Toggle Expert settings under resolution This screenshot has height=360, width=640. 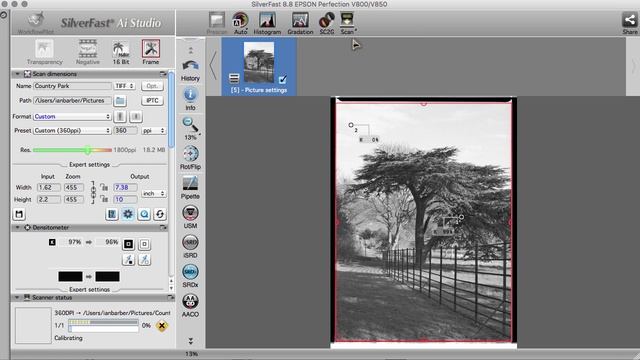[x=89, y=164]
